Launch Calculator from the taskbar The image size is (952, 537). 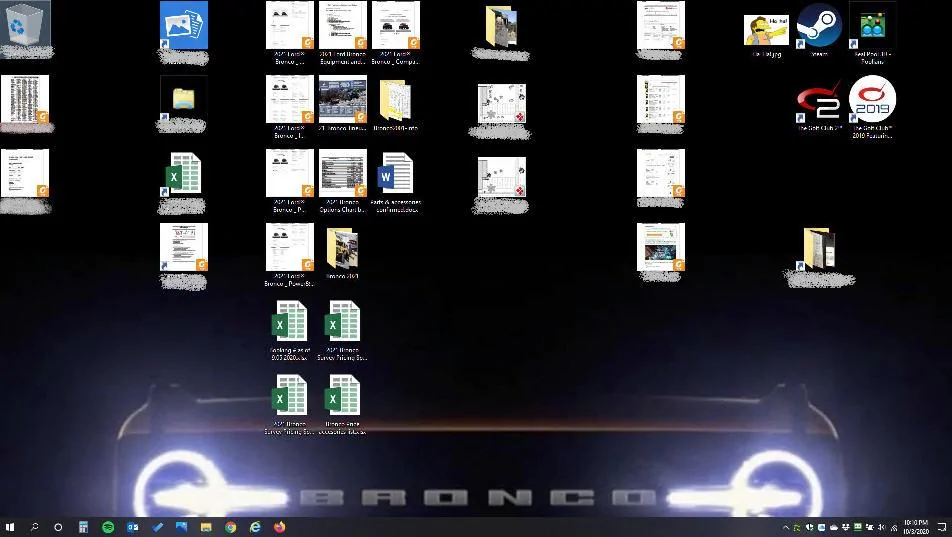[x=83, y=527]
